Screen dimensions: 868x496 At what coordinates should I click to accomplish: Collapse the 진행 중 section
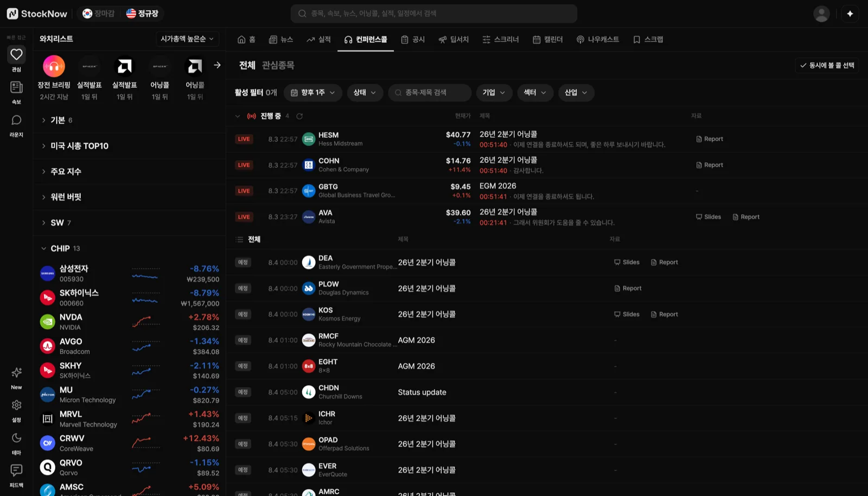(x=238, y=116)
